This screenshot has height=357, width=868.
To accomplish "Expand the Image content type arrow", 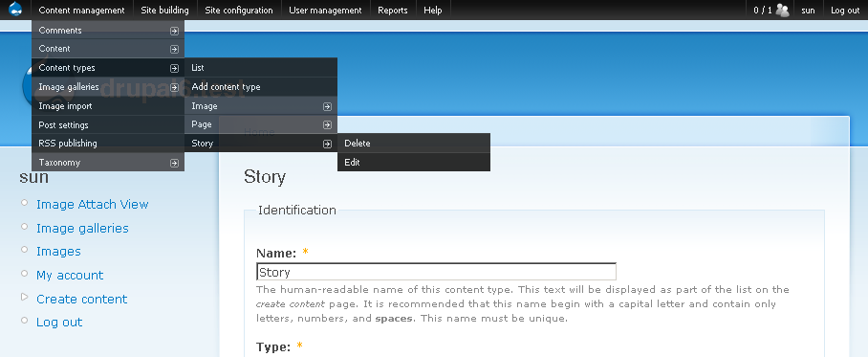I will point(327,106).
